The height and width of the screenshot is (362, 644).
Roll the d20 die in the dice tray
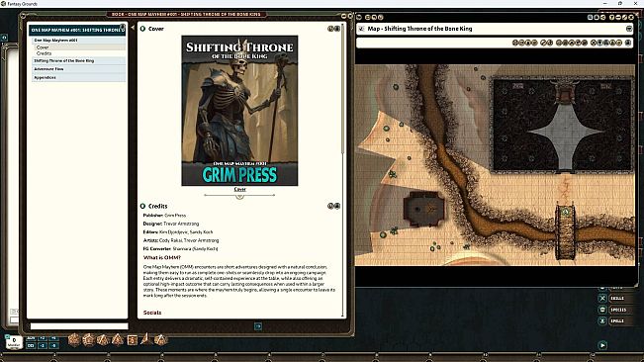coord(74,340)
